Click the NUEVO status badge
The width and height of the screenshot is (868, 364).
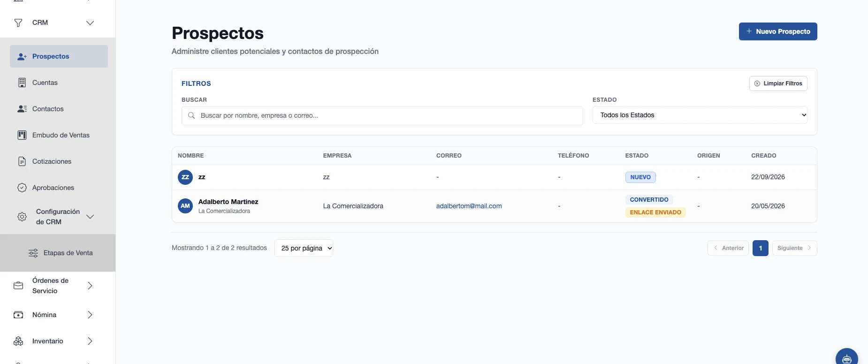(x=640, y=177)
